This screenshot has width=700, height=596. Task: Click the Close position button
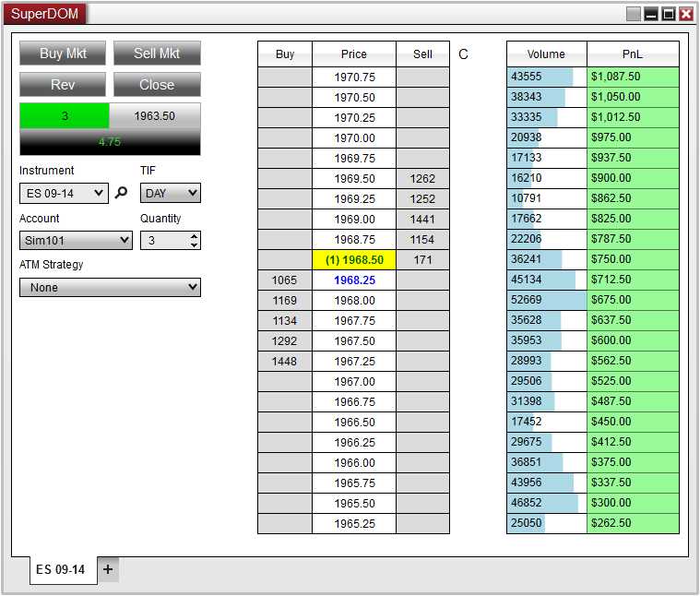click(157, 85)
